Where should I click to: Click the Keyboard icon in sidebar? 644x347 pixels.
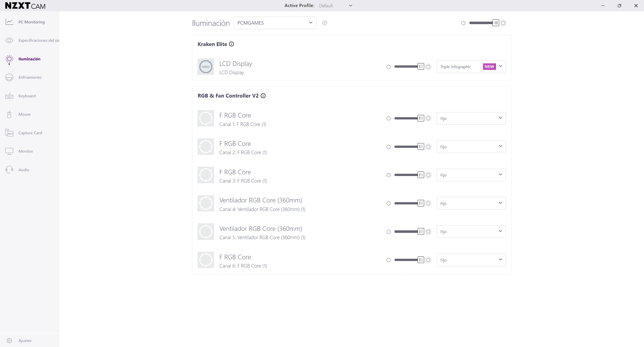tap(9, 96)
